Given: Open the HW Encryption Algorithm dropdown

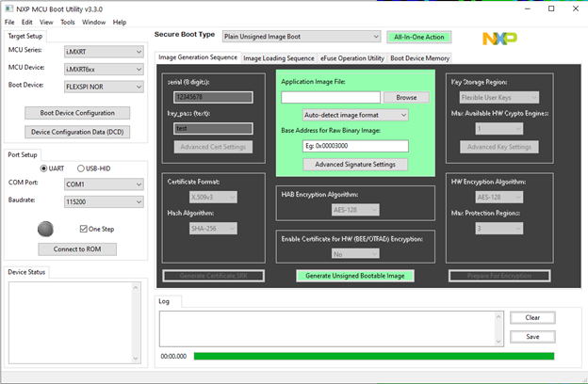Looking at the screenshot, I should 499,197.
